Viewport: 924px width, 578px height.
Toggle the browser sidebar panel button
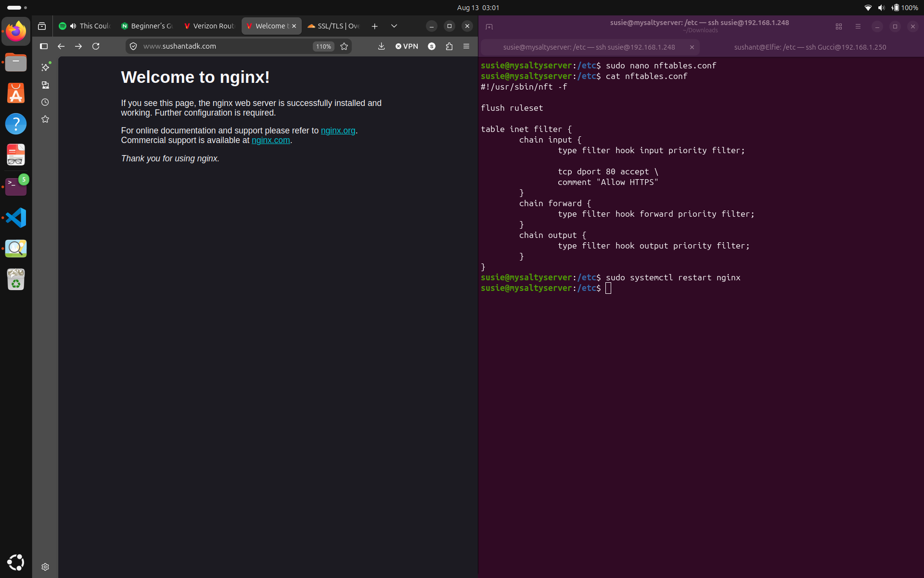[x=44, y=46]
